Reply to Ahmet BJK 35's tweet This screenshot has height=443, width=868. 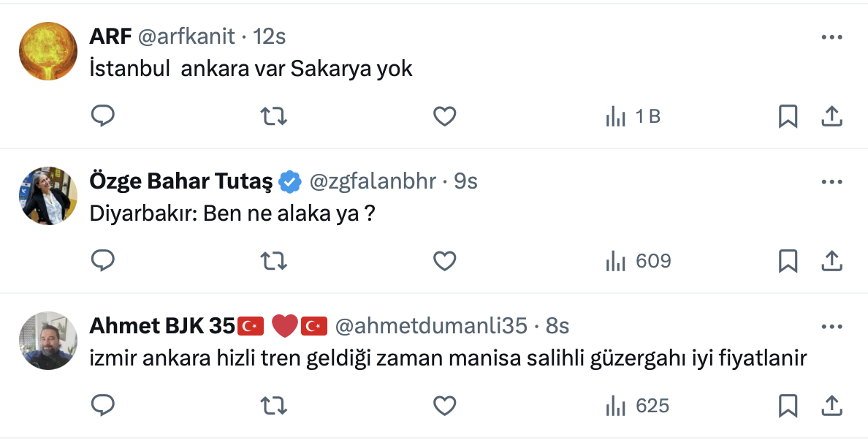tap(103, 406)
